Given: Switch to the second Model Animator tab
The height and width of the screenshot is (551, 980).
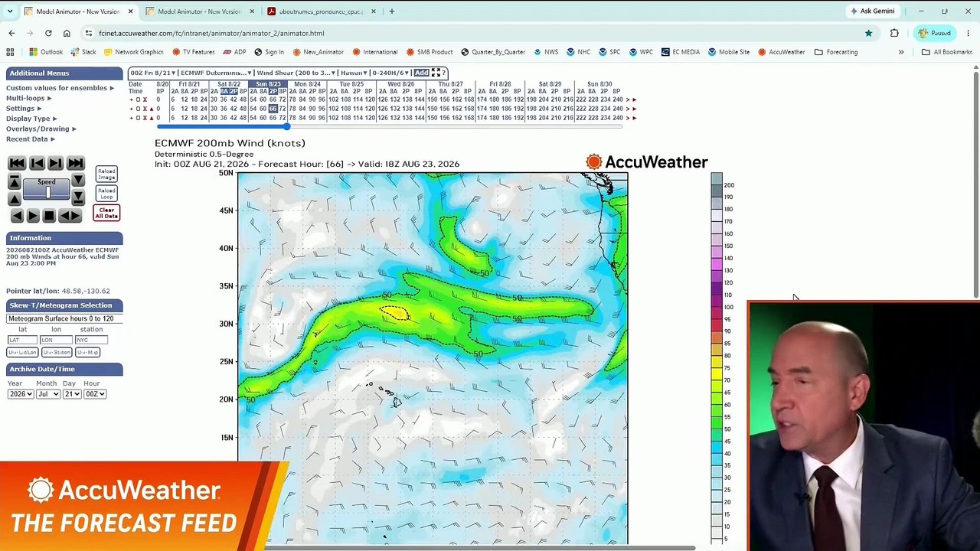Looking at the screenshot, I should (199, 11).
